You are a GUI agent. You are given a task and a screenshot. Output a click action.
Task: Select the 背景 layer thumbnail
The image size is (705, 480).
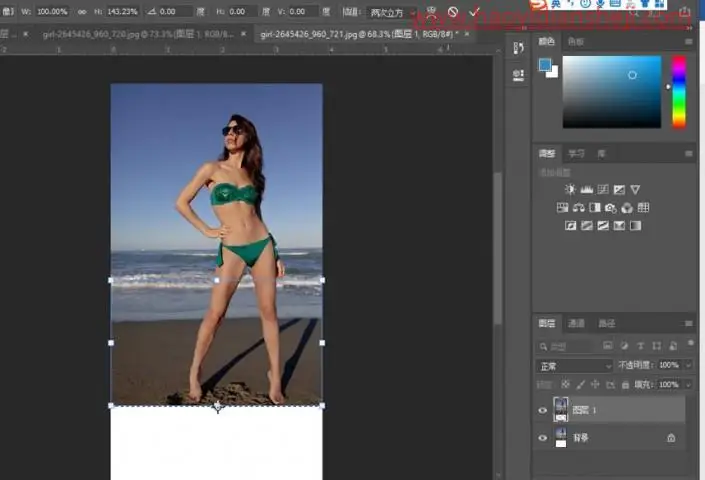pyautogui.click(x=561, y=437)
